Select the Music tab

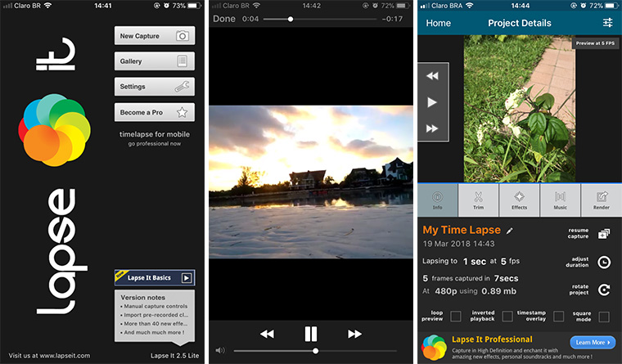(560, 200)
